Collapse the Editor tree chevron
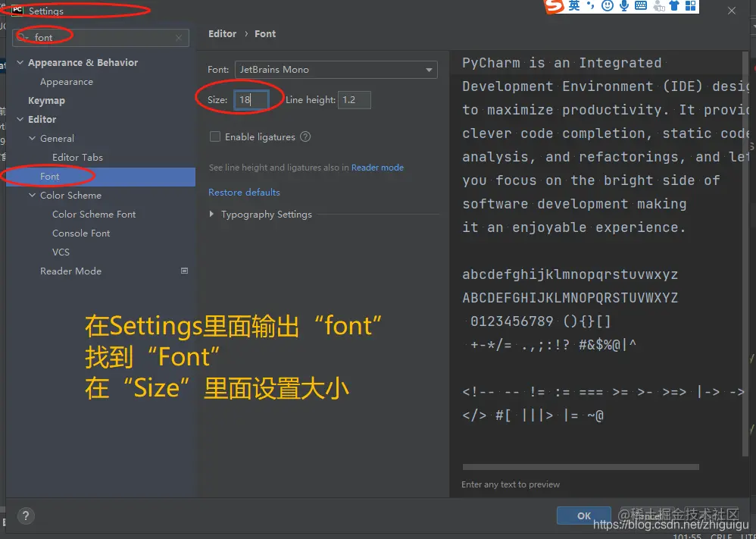Screen dimensions: 756x539 pos(20,119)
